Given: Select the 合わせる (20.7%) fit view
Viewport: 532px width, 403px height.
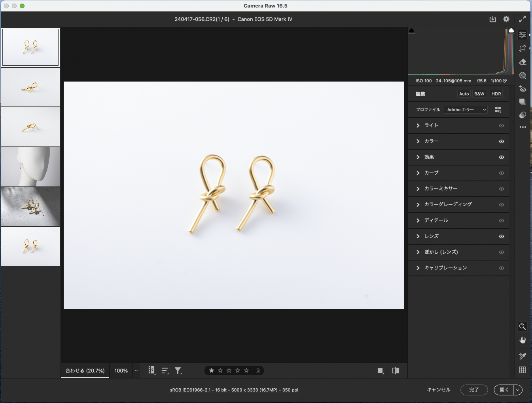Looking at the screenshot, I should pos(85,371).
